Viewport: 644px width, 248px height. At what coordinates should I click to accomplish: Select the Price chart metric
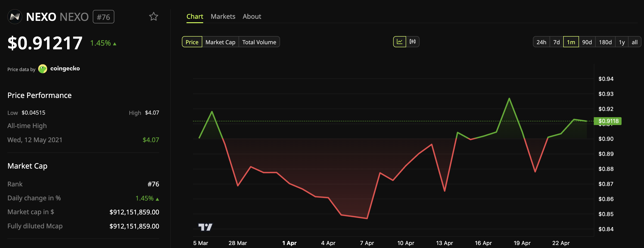pyautogui.click(x=192, y=42)
